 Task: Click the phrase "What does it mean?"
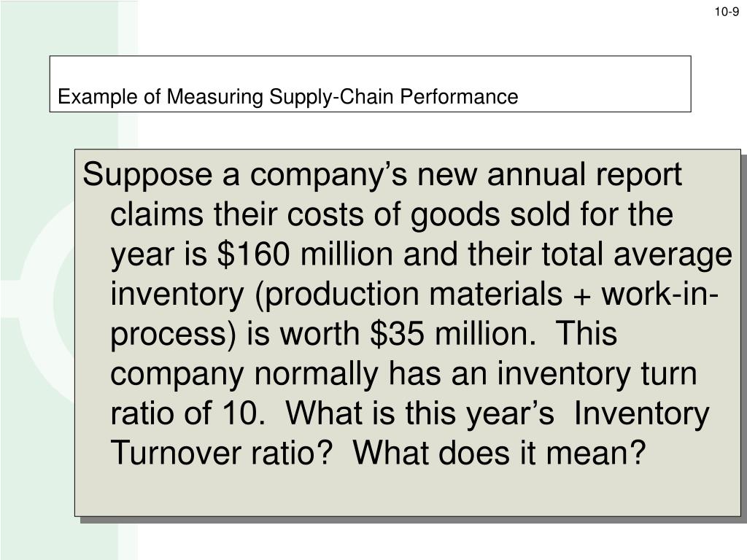[499, 452]
